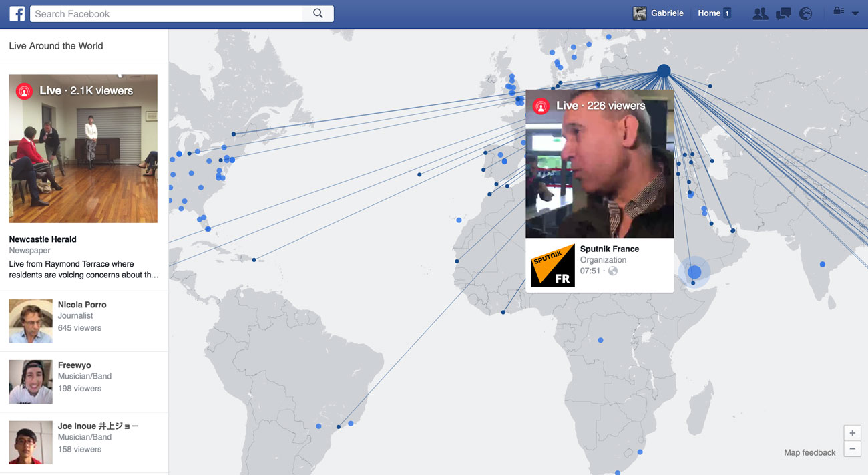Click the 'Live Around the World' heading
Image resolution: width=868 pixels, height=475 pixels.
click(56, 46)
